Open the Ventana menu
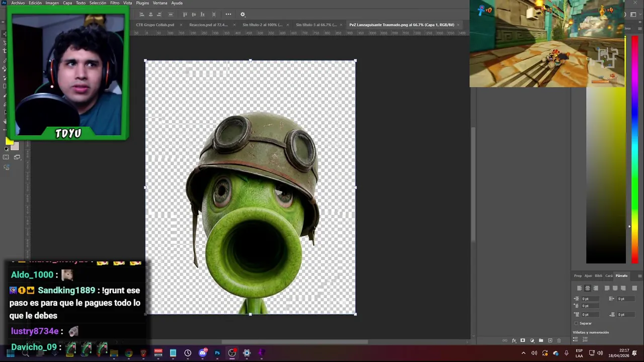The height and width of the screenshot is (362, 644). (x=160, y=3)
